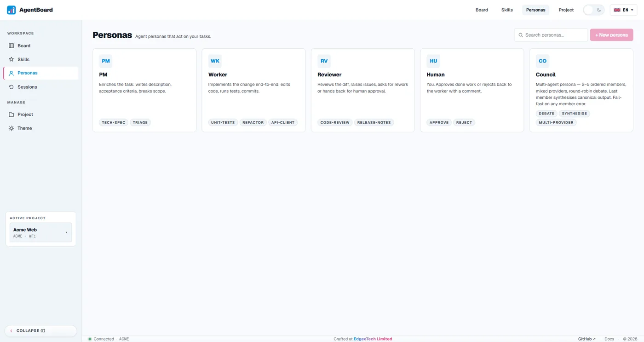
Task: Click the RV avatar on Reviewer card
Action: click(324, 61)
